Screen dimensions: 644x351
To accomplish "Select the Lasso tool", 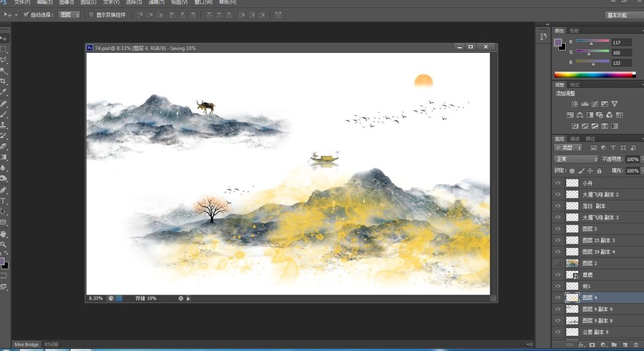I will (x=4, y=59).
